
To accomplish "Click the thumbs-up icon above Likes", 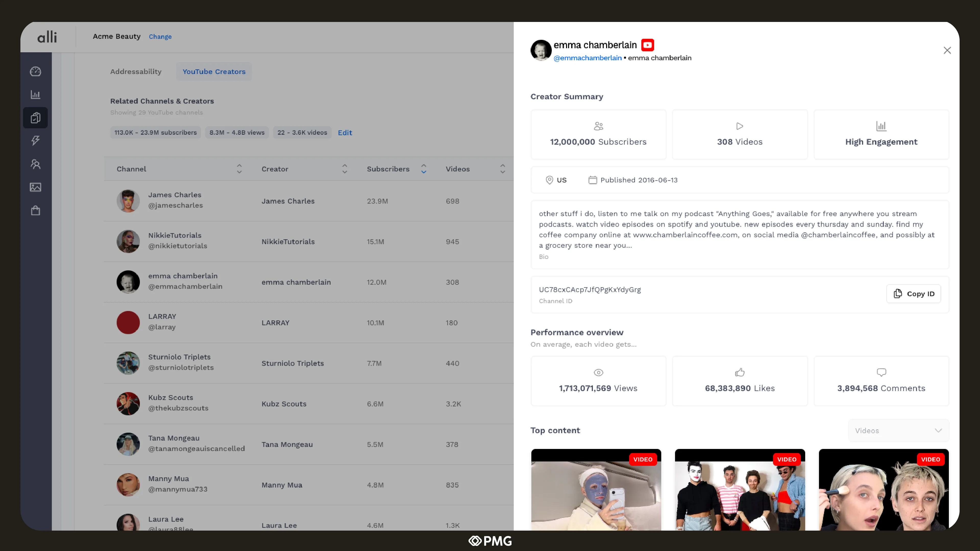I will pos(740,372).
